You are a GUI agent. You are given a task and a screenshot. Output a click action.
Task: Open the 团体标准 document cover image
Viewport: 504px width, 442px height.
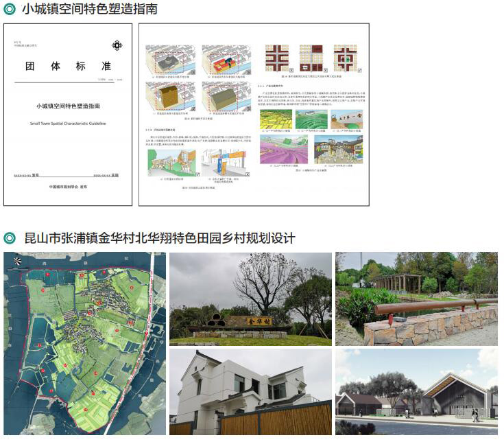(67, 115)
